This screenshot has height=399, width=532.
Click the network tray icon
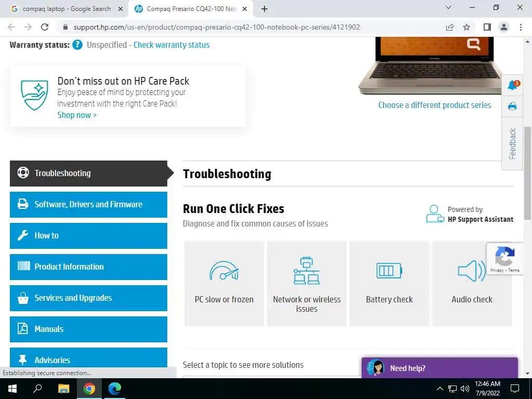(453, 389)
